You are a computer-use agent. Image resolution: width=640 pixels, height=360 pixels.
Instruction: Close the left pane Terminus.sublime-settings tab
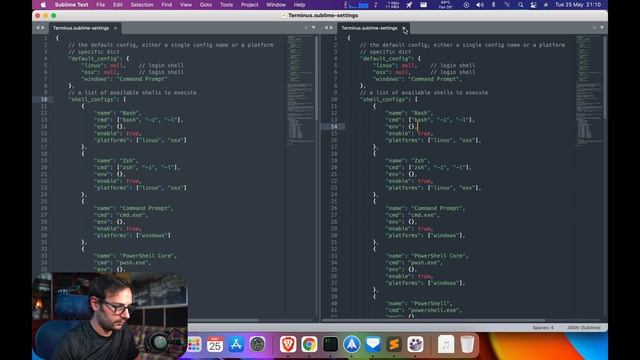115,28
